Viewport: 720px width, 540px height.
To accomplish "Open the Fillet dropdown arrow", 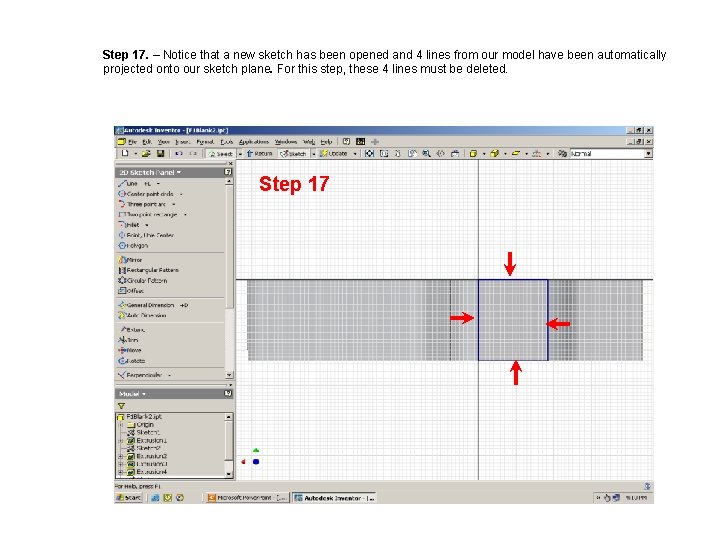I will click(x=146, y=225).
